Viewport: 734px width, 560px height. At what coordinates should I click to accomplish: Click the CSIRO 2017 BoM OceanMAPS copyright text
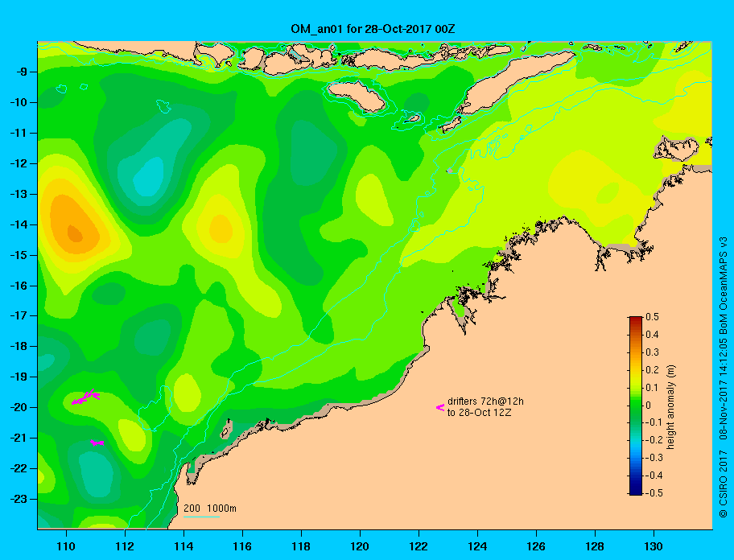click(x=723, y=377)
